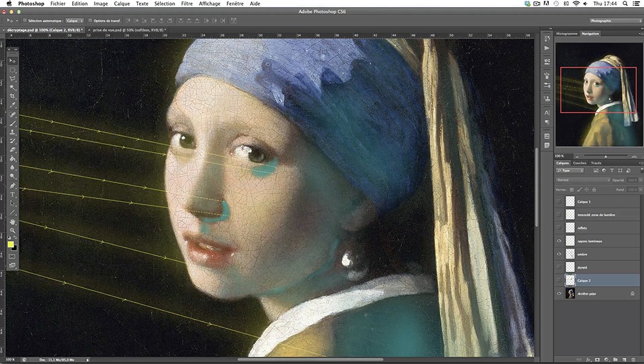
Task: Toggle Quick Mask mode icon
Action: point(12,256)
